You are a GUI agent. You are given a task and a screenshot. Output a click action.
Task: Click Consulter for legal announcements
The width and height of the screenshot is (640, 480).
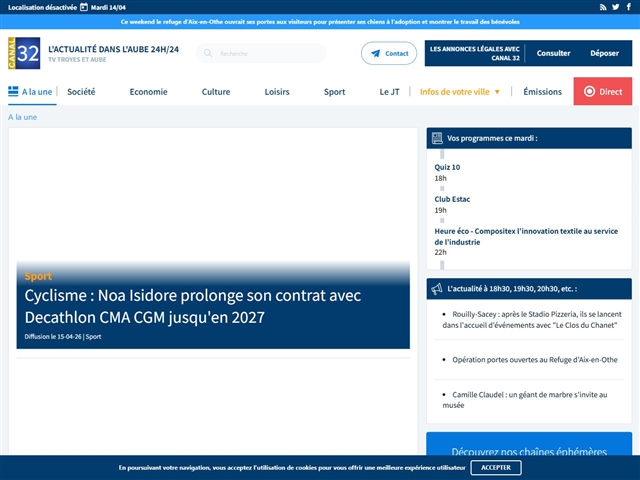553,53
